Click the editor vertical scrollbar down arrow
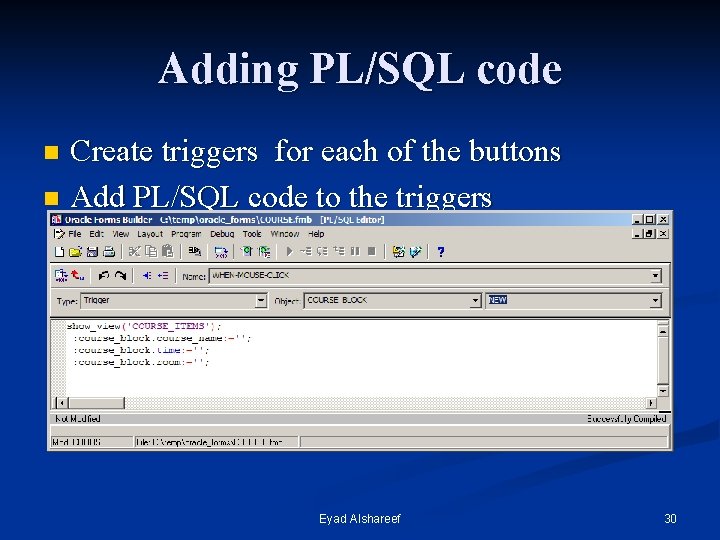 pyautogui.click(x=663, y=391)
